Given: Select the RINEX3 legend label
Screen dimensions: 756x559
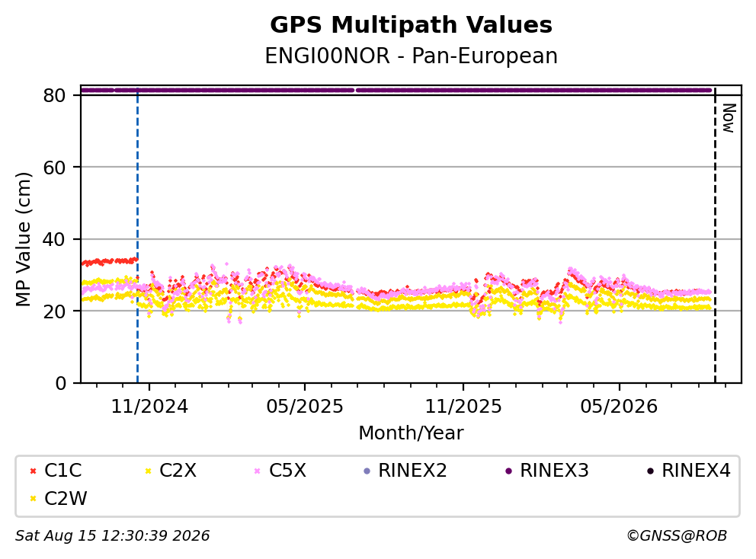Looking at the screenshot, I should click(554, 471).
